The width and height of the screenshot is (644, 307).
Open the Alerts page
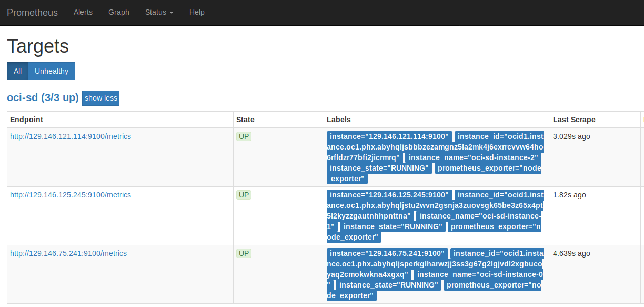coord(83,12)
